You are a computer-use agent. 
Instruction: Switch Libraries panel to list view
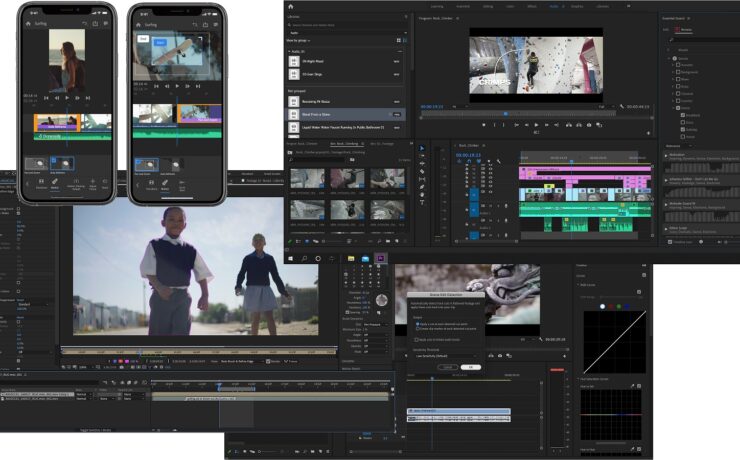point(404,41)
